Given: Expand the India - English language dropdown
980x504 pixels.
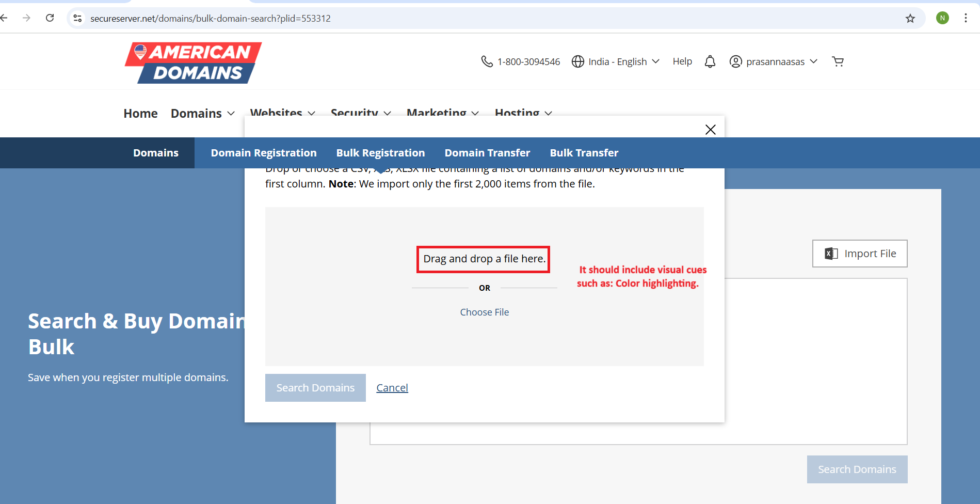Looking at the screenshot, I should [616, 61].
